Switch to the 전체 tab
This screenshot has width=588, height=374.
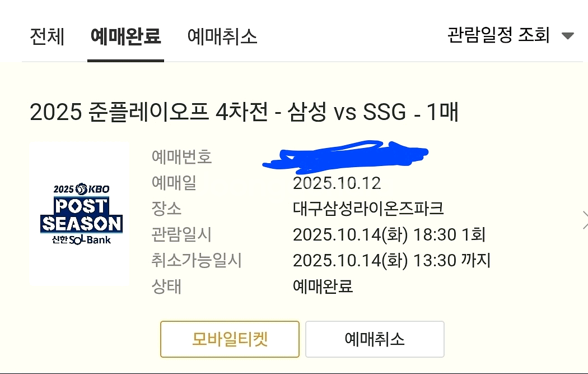[x=47, y=37]
